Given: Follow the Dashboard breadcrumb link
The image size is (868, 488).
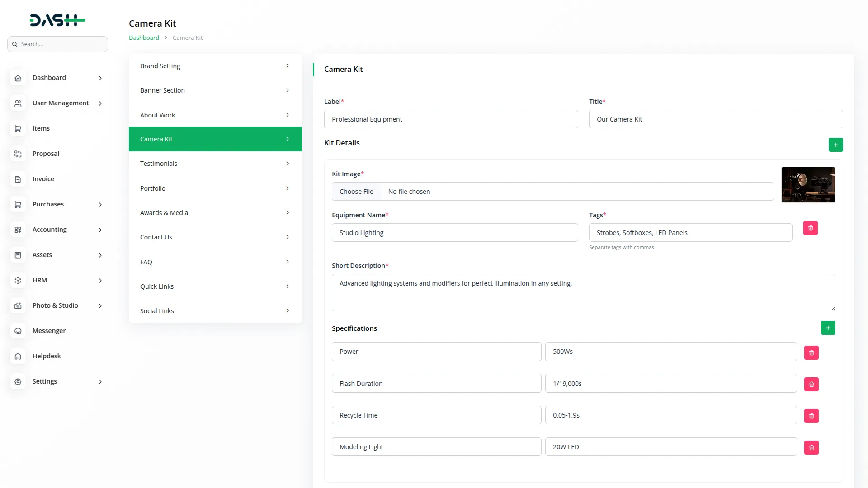Looking at the screenshot, I should [x=144, y=38].
